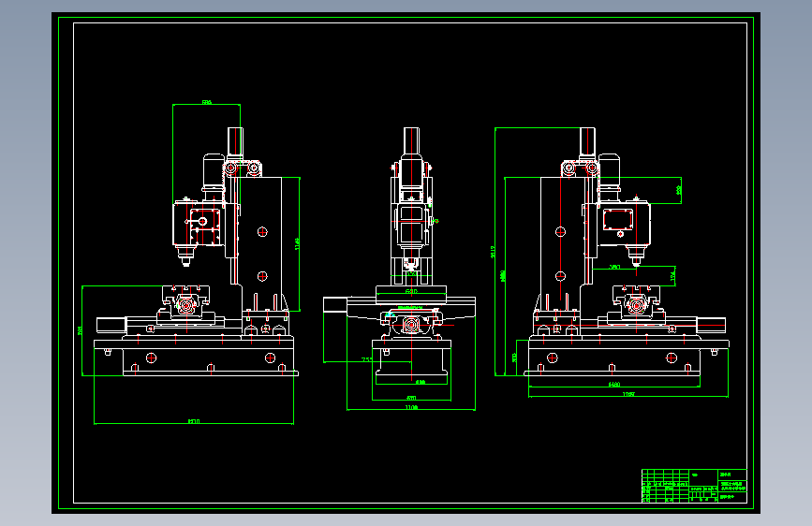Viewport: 812px width, 526px height.
Task: Click the circular chuck in the middle view
Action: tap(411, 325)
